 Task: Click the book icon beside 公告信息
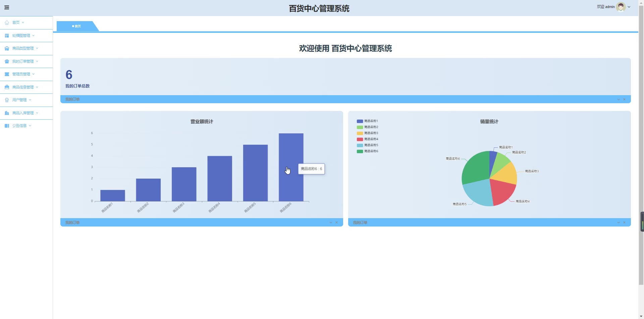pos(7,126)
